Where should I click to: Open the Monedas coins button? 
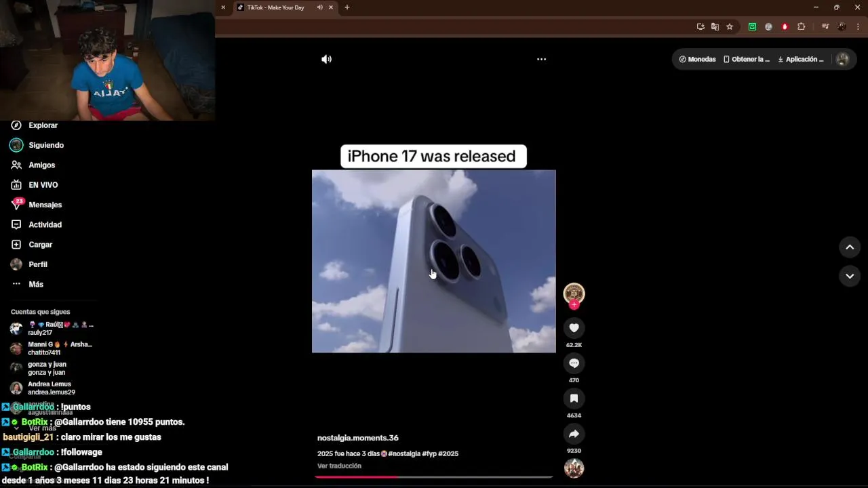point(697,59)
